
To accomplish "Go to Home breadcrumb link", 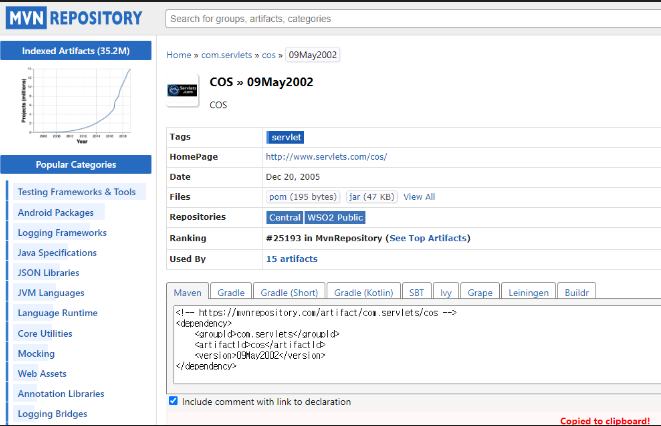I will point(179,55).
